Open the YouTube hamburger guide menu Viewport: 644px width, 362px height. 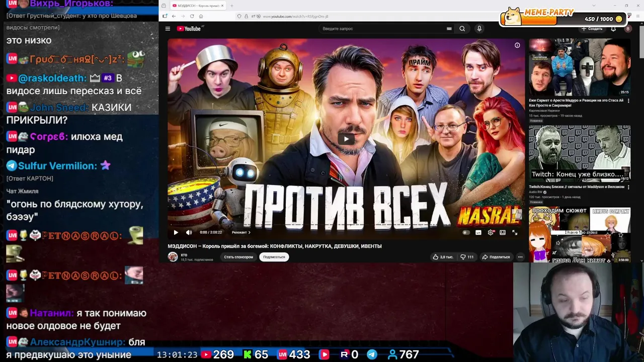[x=168, y=29]
